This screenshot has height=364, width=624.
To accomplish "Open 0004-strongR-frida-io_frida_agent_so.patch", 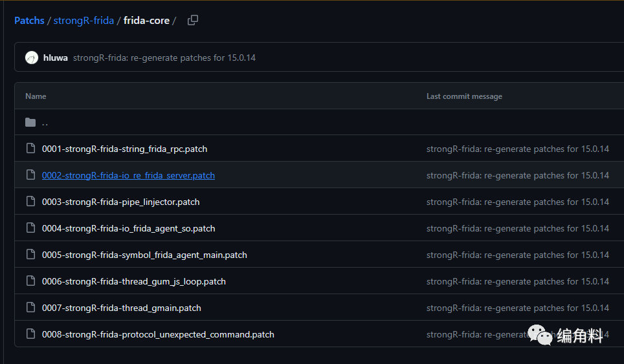I will 129,228.
